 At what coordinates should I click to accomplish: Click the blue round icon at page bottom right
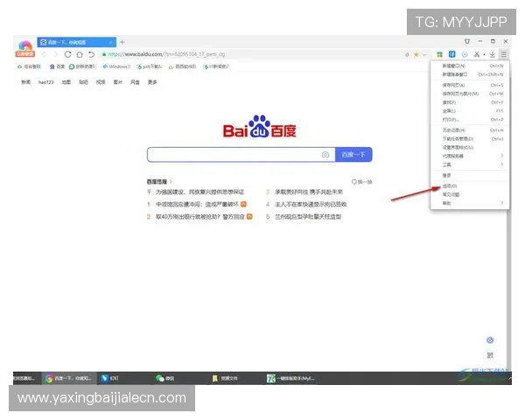tap(490, 340)
